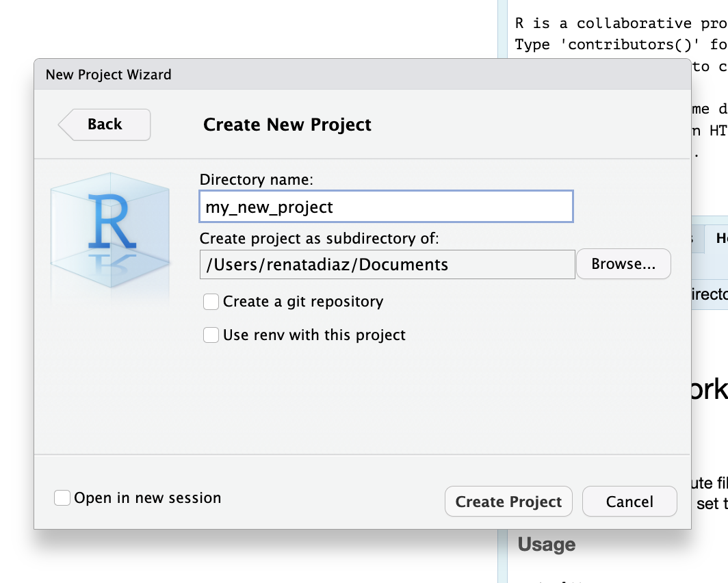Cancel the New Project Wizard
The image size is (728, 583).
pos(629,502)
